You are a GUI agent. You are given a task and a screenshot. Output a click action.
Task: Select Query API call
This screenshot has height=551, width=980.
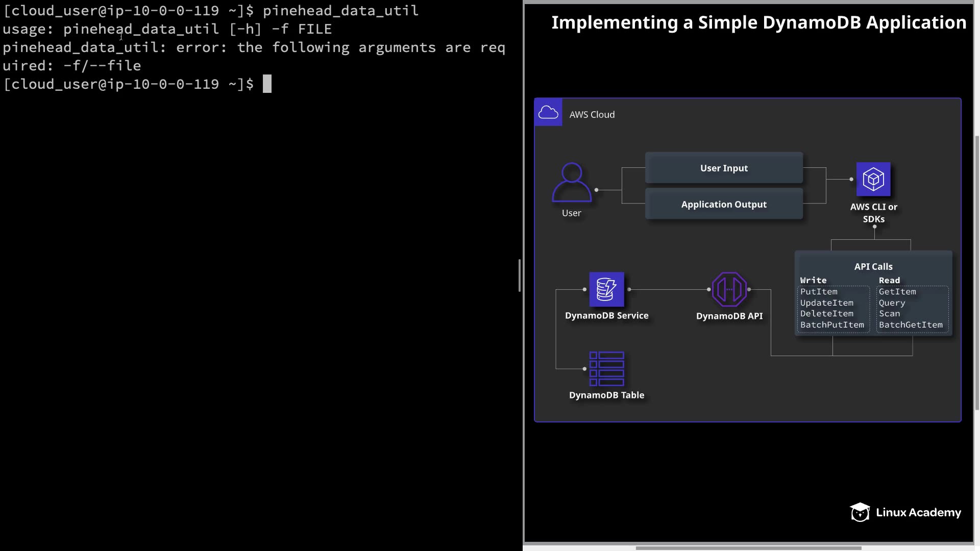coord(892,303)
